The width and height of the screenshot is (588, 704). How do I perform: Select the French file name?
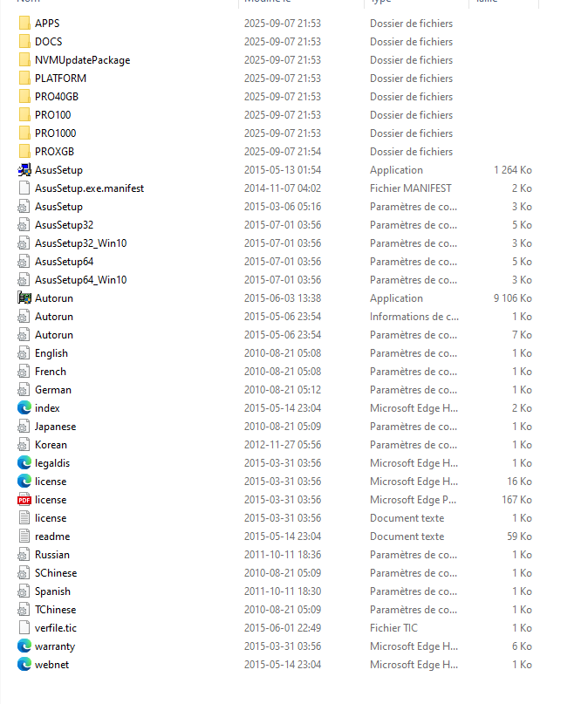click(51, 372)
